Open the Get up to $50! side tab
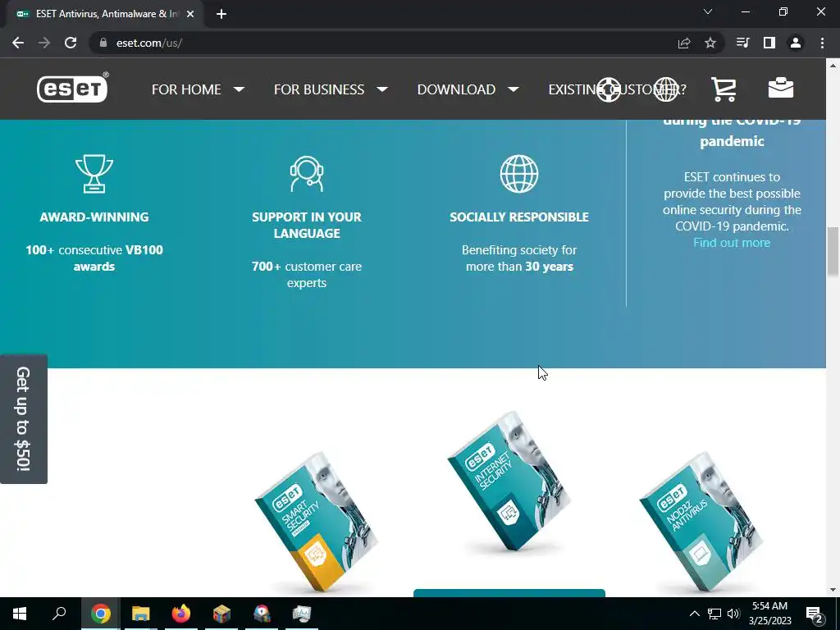Viewport: 840px width, 630px height. coord(24,419)
